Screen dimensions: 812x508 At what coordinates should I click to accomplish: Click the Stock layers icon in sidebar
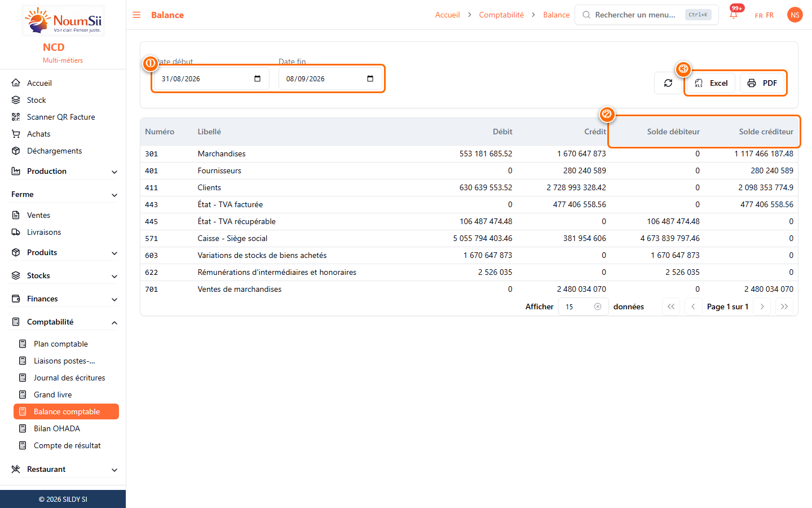[x=16, y=100]
